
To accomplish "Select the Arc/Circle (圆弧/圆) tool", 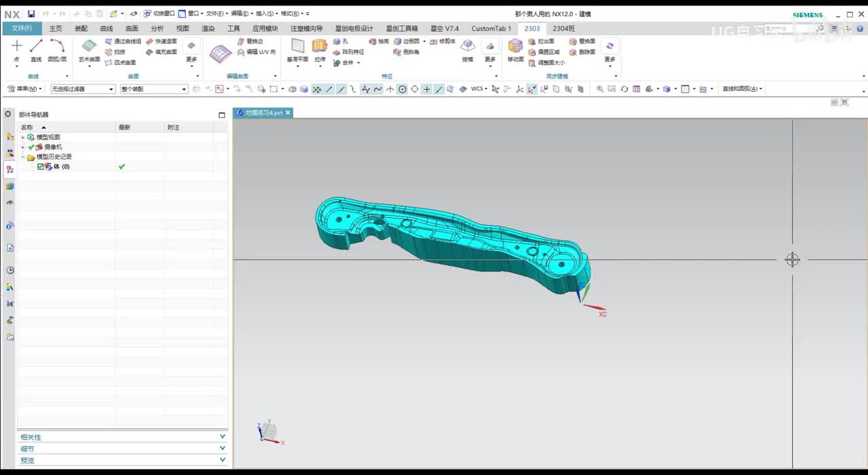I will click(57, 51).
